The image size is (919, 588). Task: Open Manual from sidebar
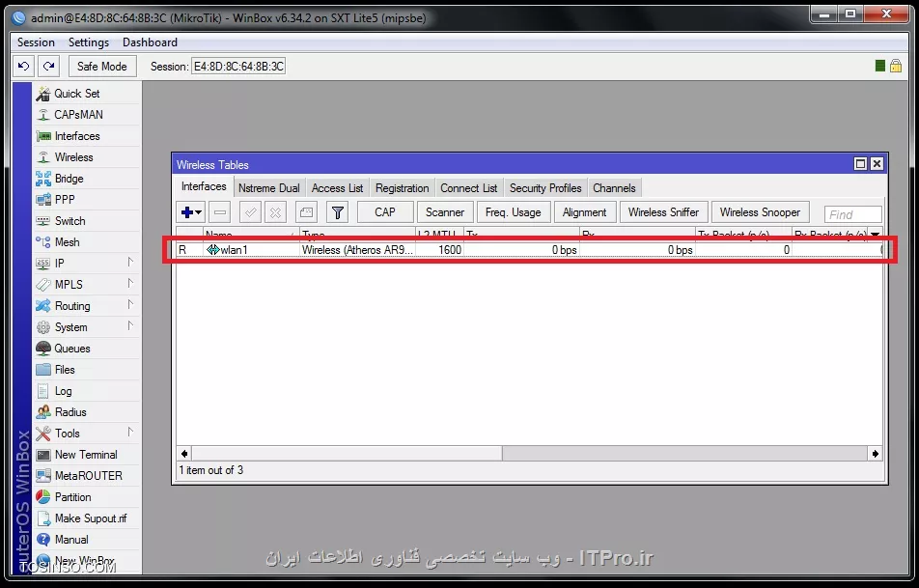coord(87,540)
